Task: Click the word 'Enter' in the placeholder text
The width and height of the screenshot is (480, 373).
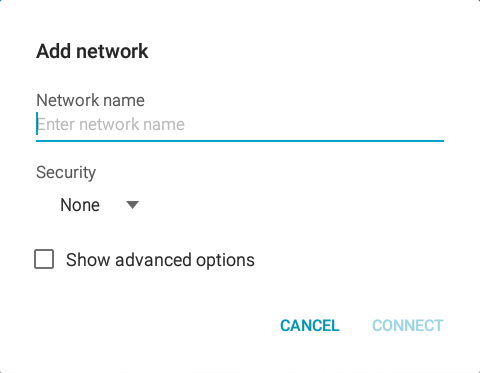Action: (x=56, y=124)
